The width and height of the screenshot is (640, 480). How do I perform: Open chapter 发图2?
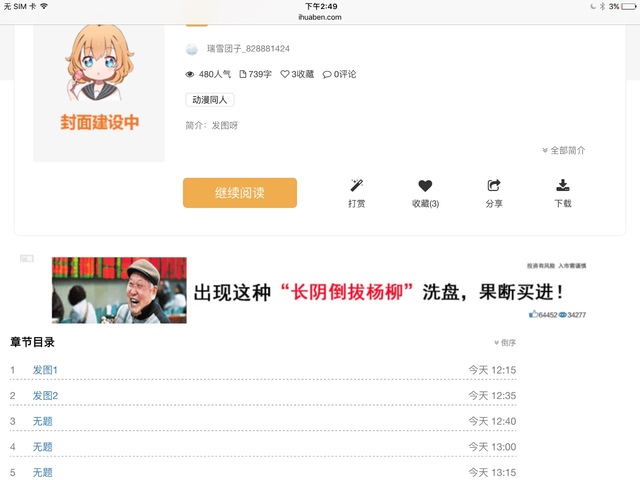pos(46,396)
